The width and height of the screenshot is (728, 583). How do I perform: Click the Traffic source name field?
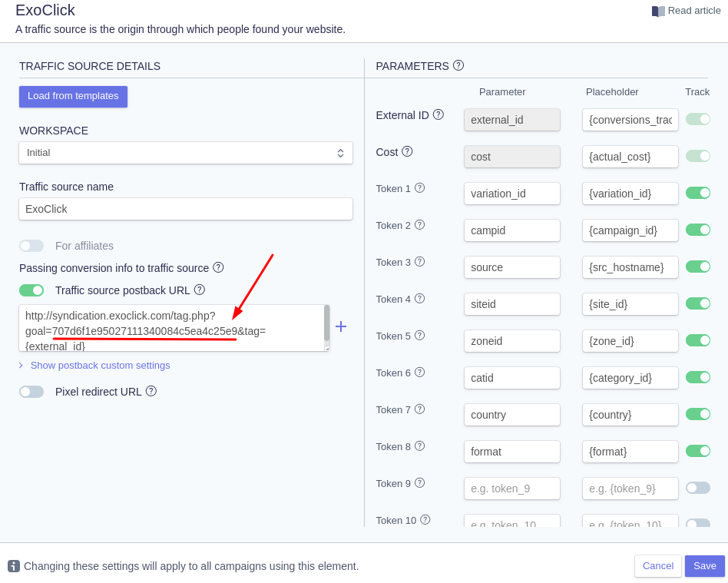coord(186,209)
